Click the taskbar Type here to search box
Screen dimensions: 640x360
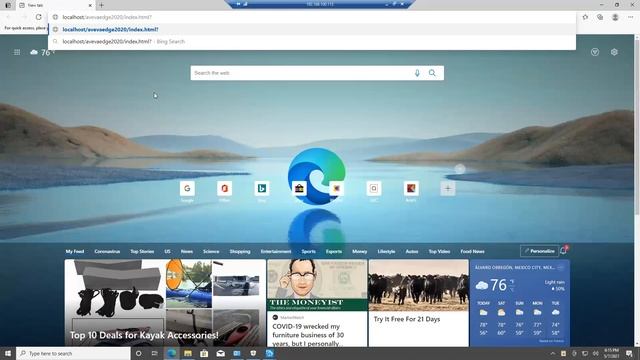coord(73,353)
